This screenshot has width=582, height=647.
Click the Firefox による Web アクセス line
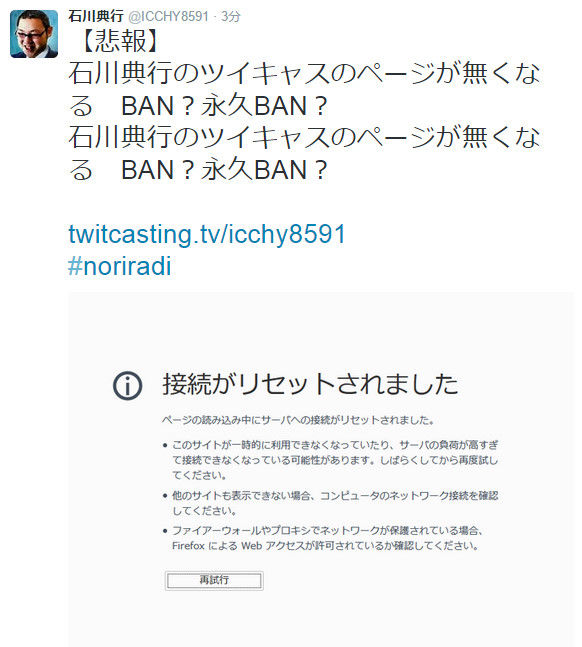[x=325, y=546]
